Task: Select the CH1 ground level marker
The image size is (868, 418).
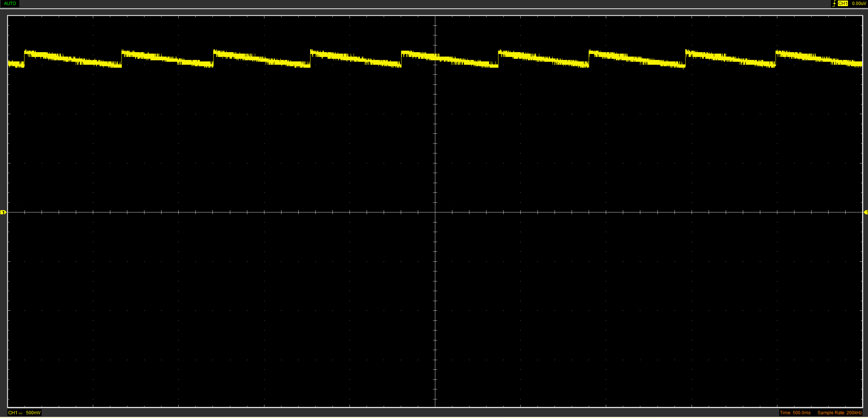Action: [3, 212]
